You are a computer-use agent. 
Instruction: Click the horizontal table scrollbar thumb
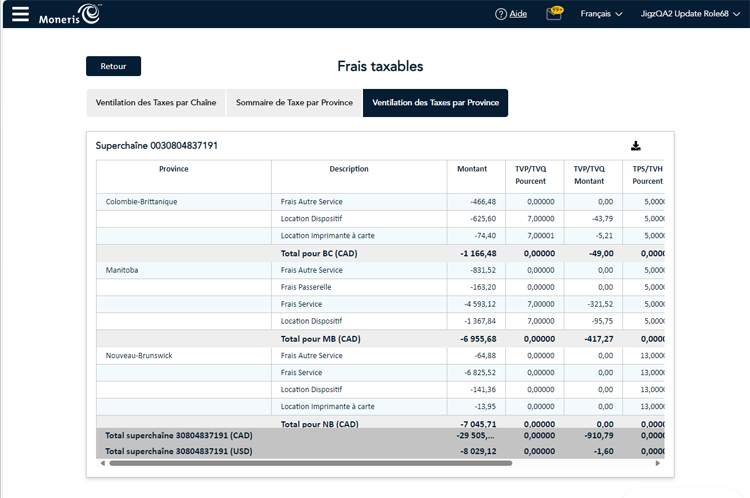(x=310, y=463)
